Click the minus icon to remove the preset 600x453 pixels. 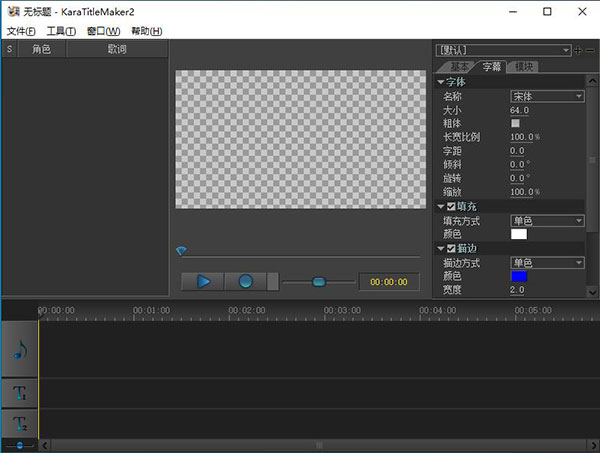click(x=589, y=50)
